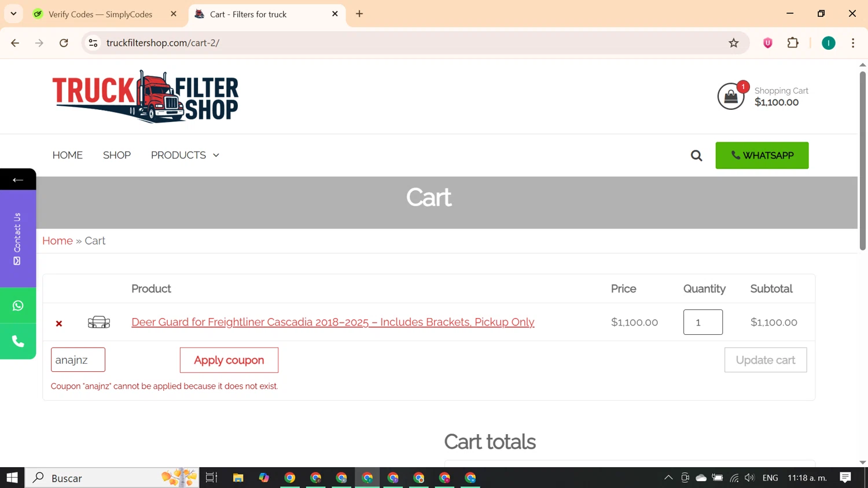The width and height of the screenshot is (868, 488).
Task: Open the clock showing 11:18 a. m.
Action: pyautogui.click(x=807, y=478)
